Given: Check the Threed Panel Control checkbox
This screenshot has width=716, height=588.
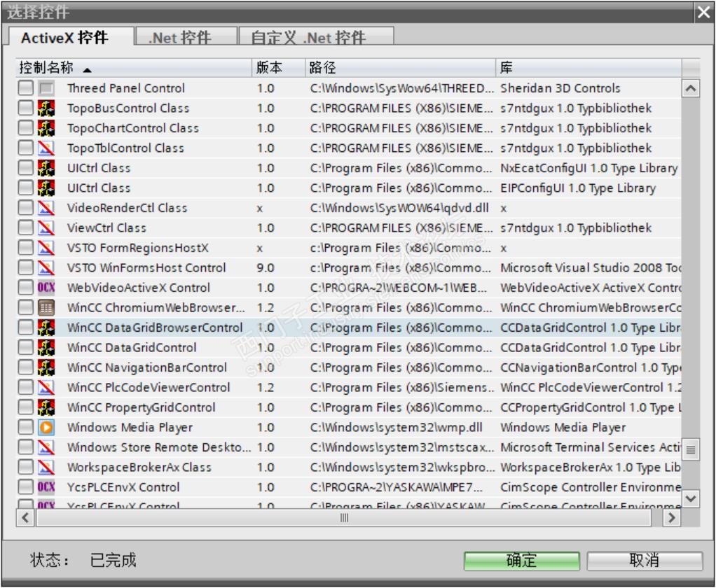Looking at the screenshot, I should (x=25, y=88).
